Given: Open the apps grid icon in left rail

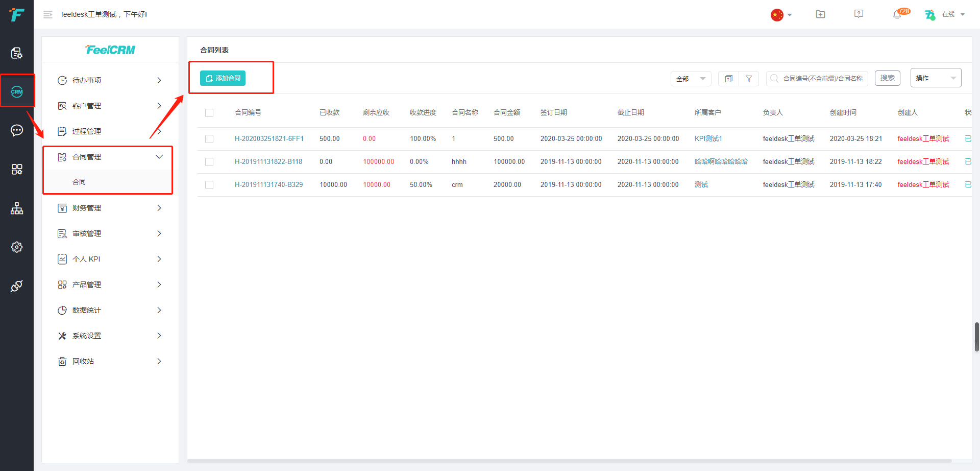Looking at the screenshot, I should [17, 169].
